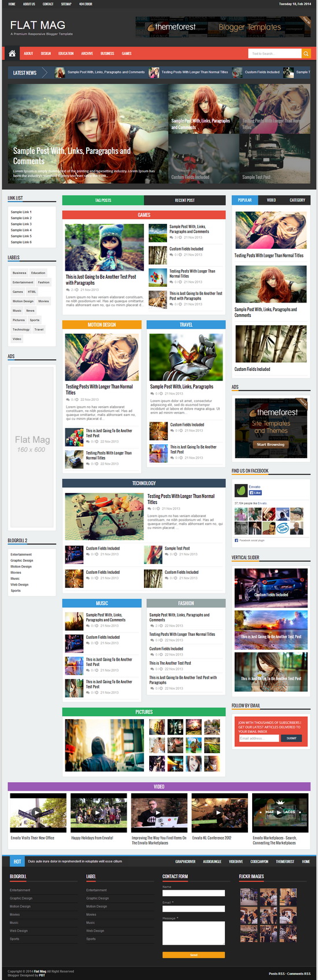Open the robot thumbnail in the Travel section

pyautogui.click(x=186, y=358)
